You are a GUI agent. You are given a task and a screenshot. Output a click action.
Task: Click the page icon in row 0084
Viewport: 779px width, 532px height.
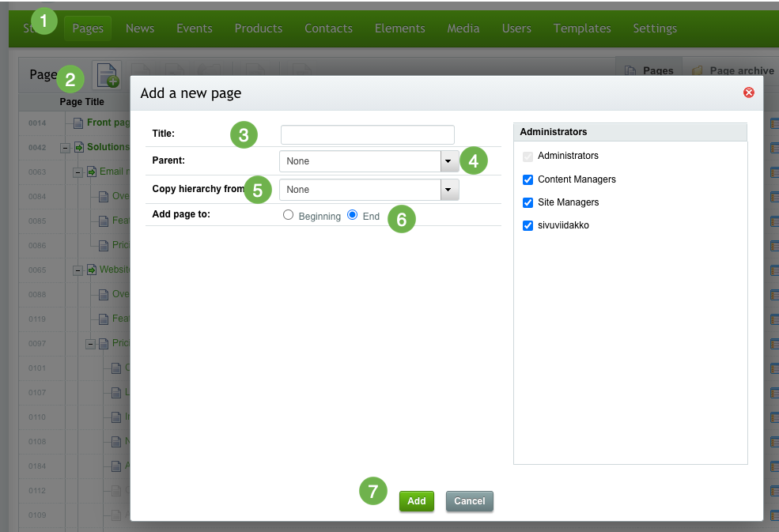pos(104,197)
